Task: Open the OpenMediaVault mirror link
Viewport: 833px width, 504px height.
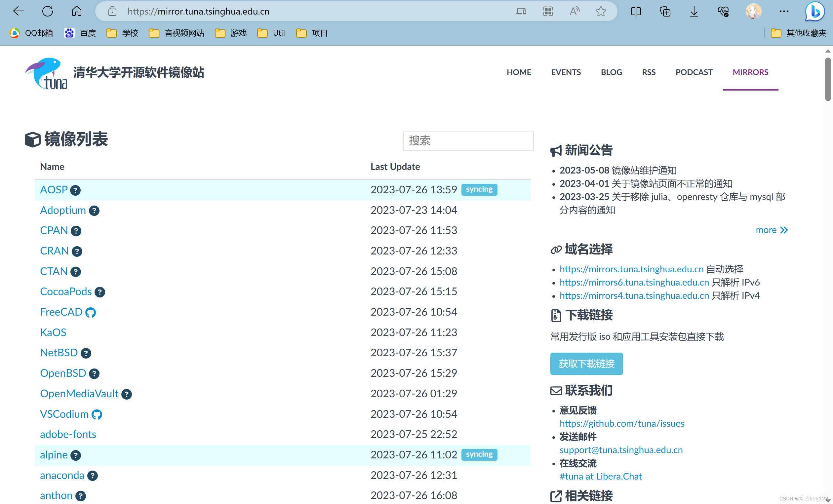Action: point(79,394)
